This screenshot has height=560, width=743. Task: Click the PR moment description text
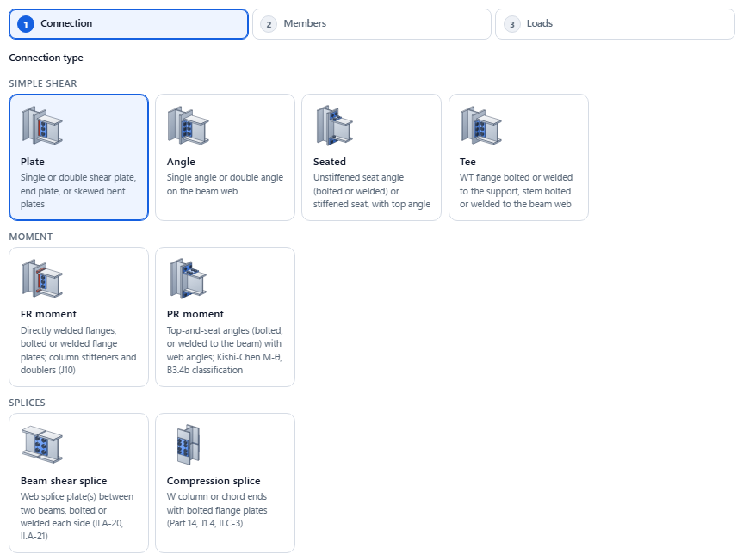pyautogui.click(x=225, y=350)
